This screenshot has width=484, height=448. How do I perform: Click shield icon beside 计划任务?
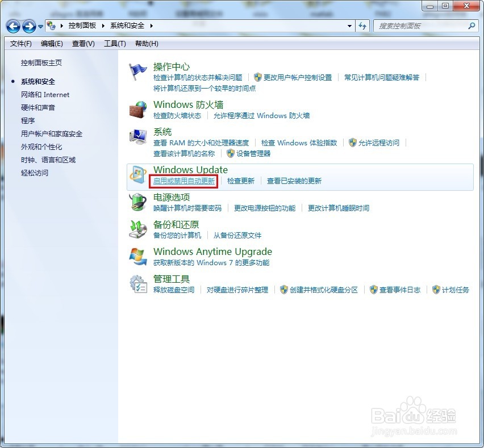coord(436,290)
